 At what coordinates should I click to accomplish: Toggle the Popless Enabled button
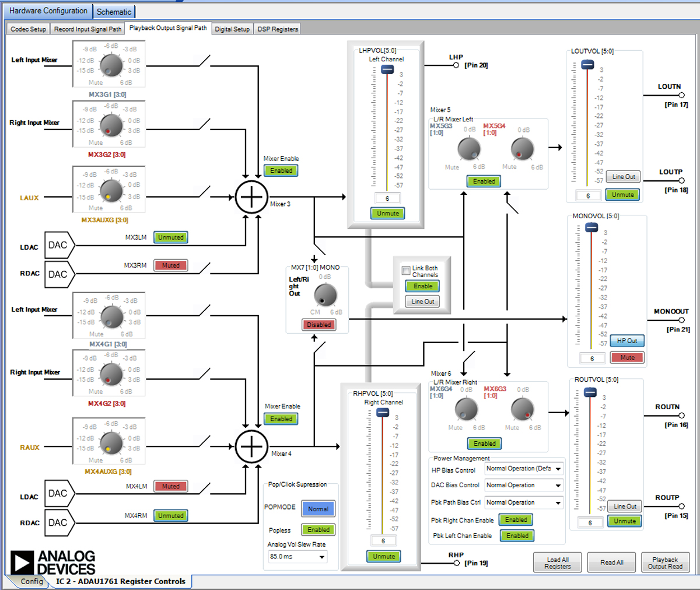[318, 530]
